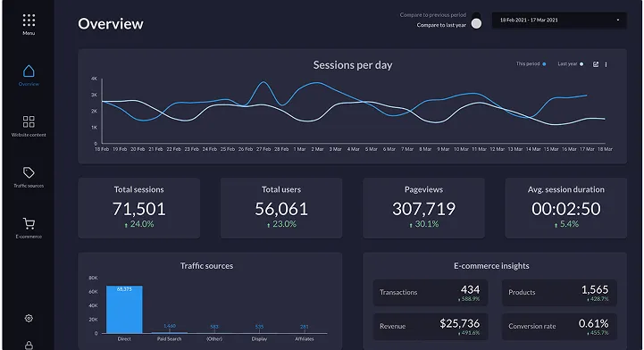Select Compare to previous period label

coord(433,15)
